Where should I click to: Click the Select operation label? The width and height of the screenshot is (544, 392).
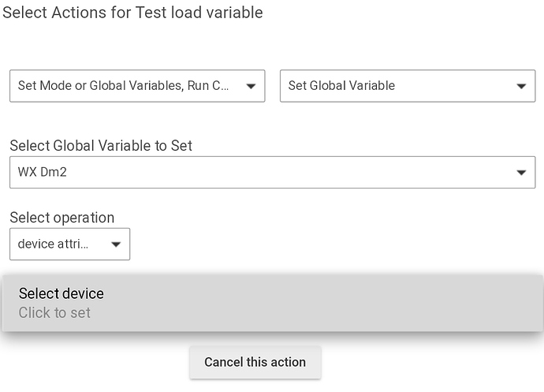pyautogui.click(x=62, y=218)
